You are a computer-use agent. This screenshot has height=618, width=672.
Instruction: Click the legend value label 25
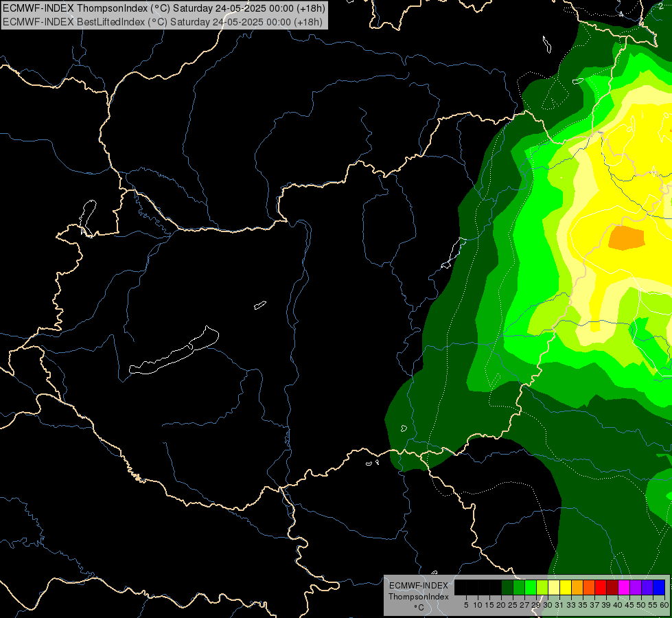513,605
